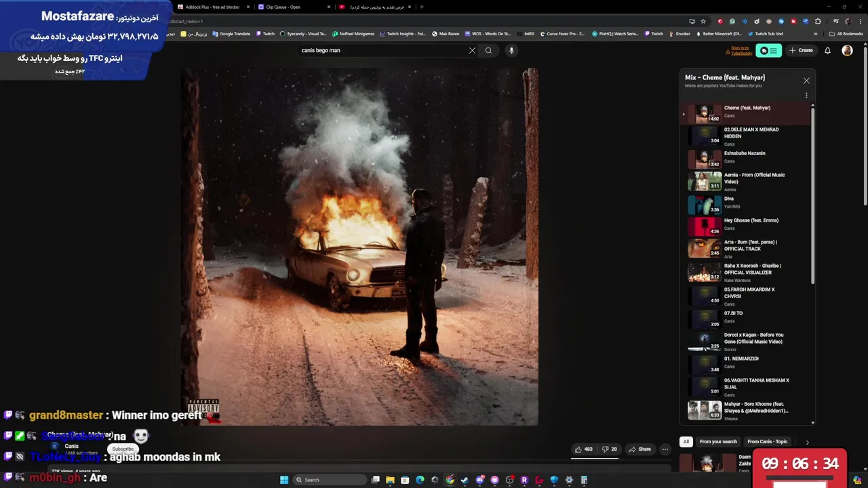Open File Explorer from the taskbar
This screenshot has width=868, height=488.
click(390, 480)
